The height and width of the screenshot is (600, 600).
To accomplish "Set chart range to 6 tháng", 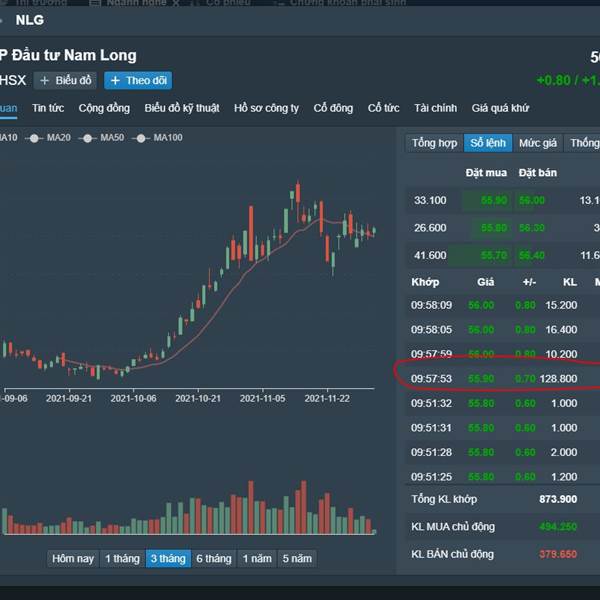I will pos(214,559).
